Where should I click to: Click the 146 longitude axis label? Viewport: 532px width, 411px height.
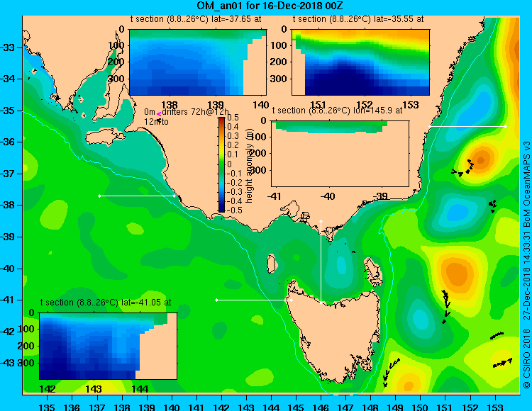click(x=321, y=407)
